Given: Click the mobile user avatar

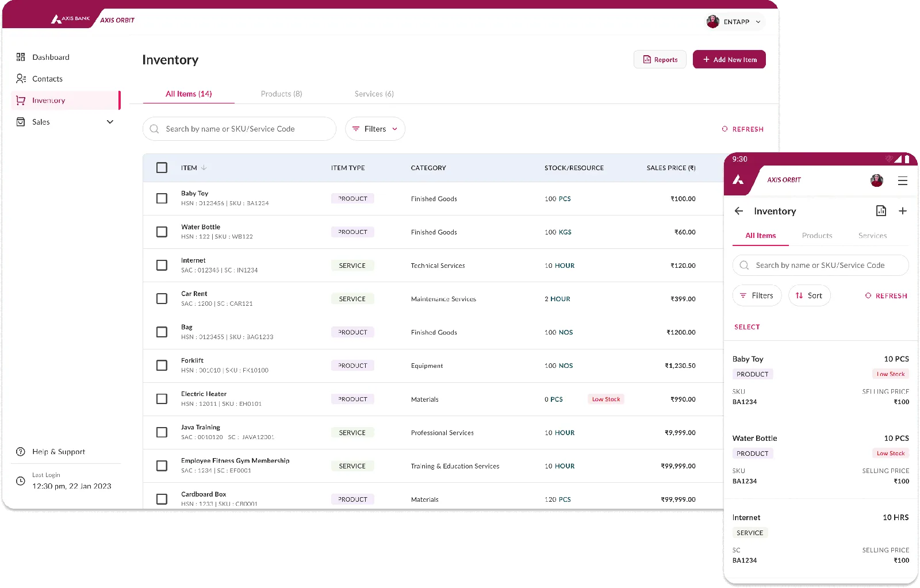Looking at the screenshot, I should 877,180.
